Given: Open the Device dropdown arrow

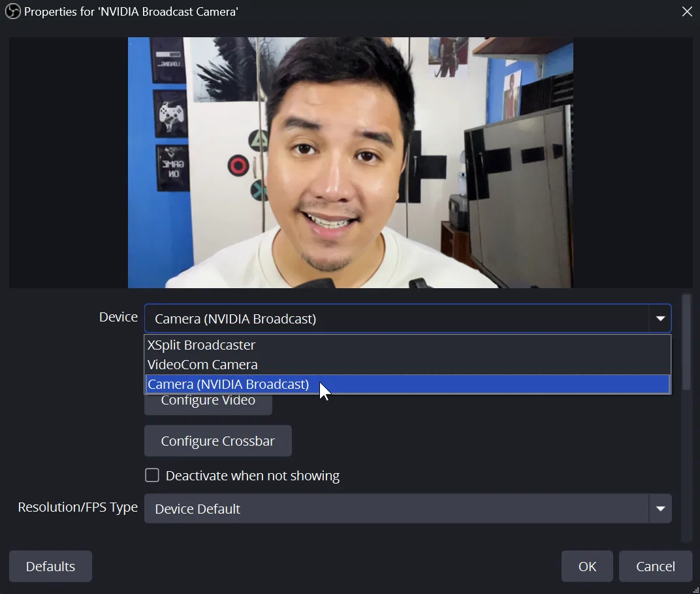Looking at the screenshot, I should point(660,318).
